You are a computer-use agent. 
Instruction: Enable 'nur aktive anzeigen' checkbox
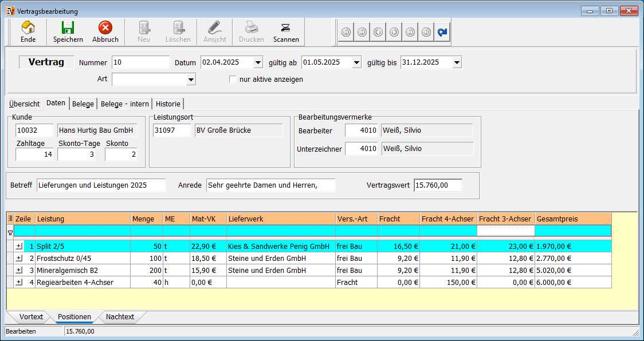[x=233, y=80]
